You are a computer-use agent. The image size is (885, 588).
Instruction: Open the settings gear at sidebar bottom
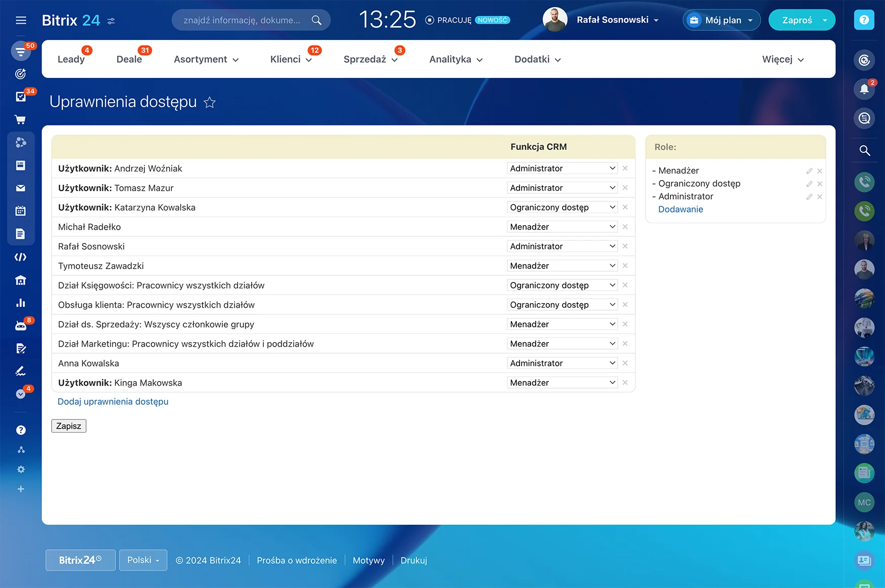[x=21, y=469]
